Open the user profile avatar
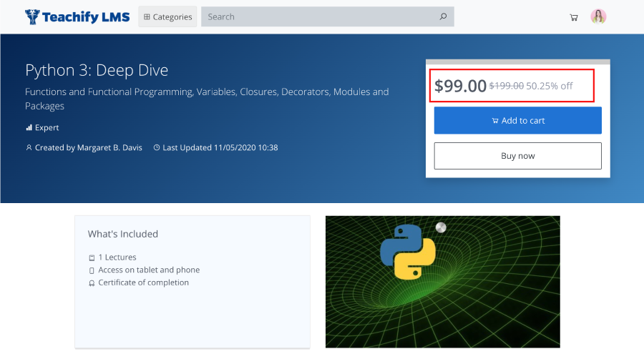Image resolution: width=644 pixels, height=354 pixels. click(x=598, y=17)
